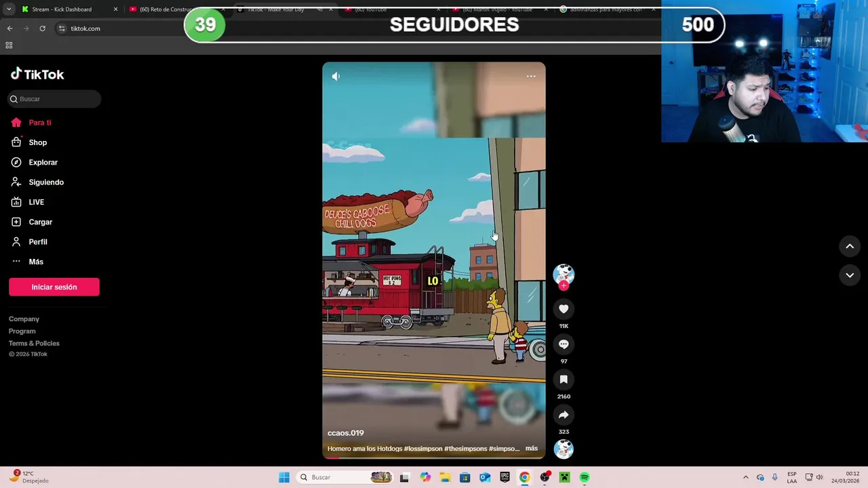Open the Terms & Policies link
Image resolution: width=868 pixels, height=488 pixels.
click(34, 344)
